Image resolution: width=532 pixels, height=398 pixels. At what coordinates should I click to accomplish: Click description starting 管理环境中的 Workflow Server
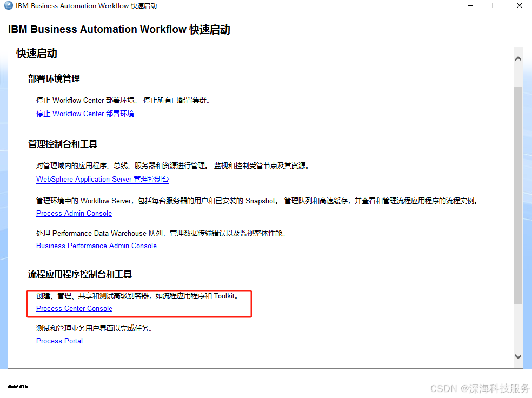[257, 201]
